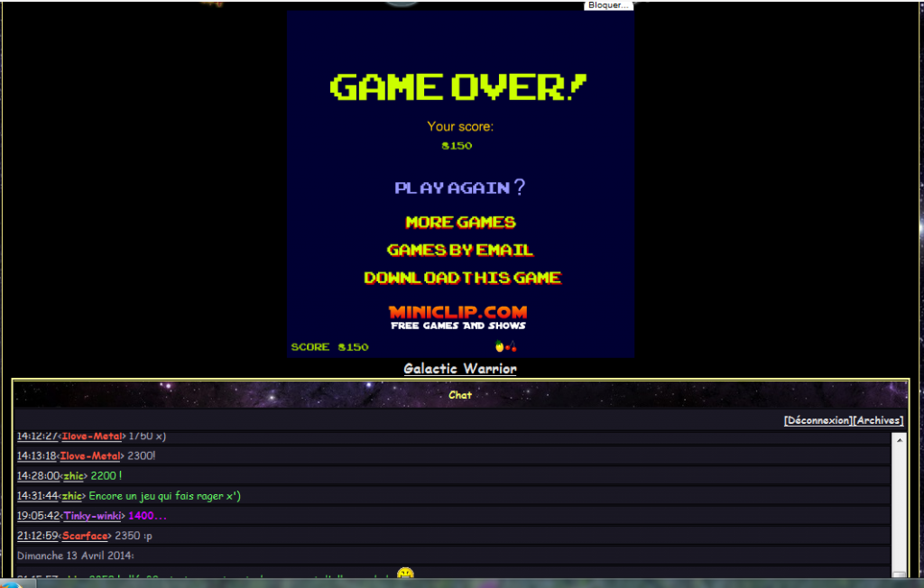Viewport: 924px width, 588px height.
Task: Open zhic username on rager message
Action: (x=72, y=496)
